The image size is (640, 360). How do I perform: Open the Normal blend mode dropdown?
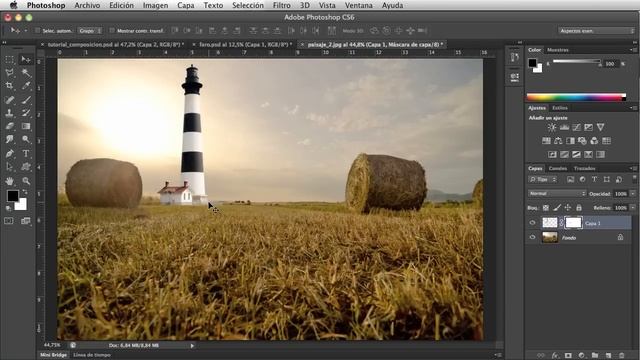point(557,193)
